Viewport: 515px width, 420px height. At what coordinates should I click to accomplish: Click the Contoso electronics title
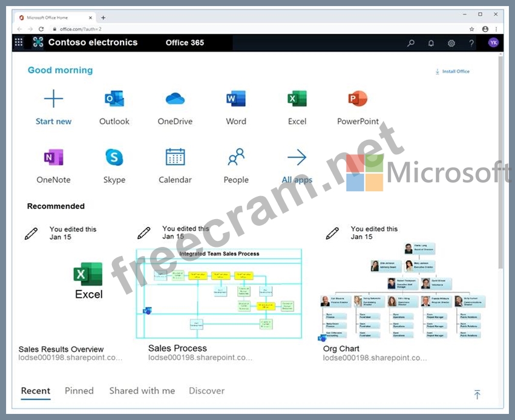pos(93,42)
